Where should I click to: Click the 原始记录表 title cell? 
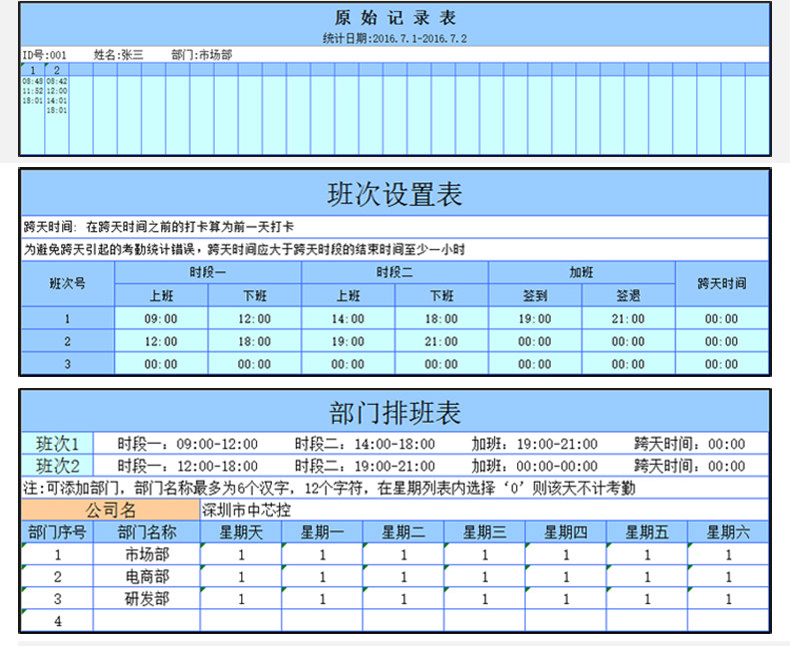(x=394, y=18)
